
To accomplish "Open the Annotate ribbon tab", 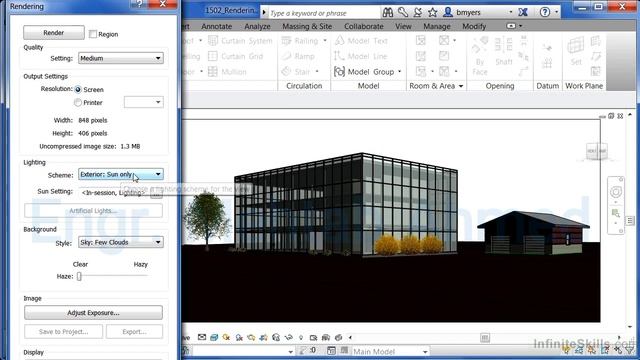I will click(x=216, y=26).
